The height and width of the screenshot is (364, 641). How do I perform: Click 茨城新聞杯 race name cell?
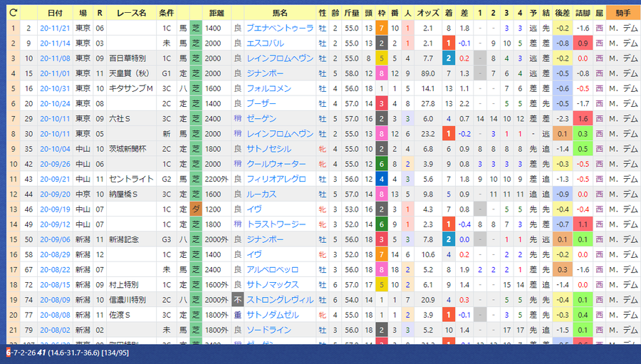click(131, 149)
